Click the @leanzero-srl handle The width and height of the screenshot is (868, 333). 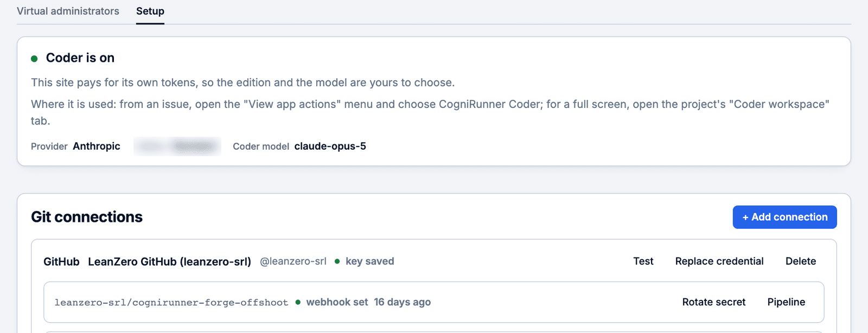(293, 261)
